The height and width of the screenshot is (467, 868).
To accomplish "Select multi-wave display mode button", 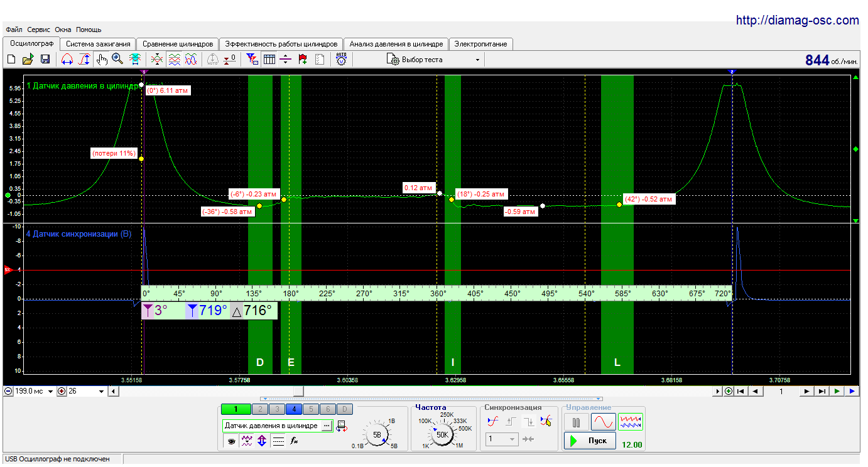I will pyautogui.click(x=630, y=422).
